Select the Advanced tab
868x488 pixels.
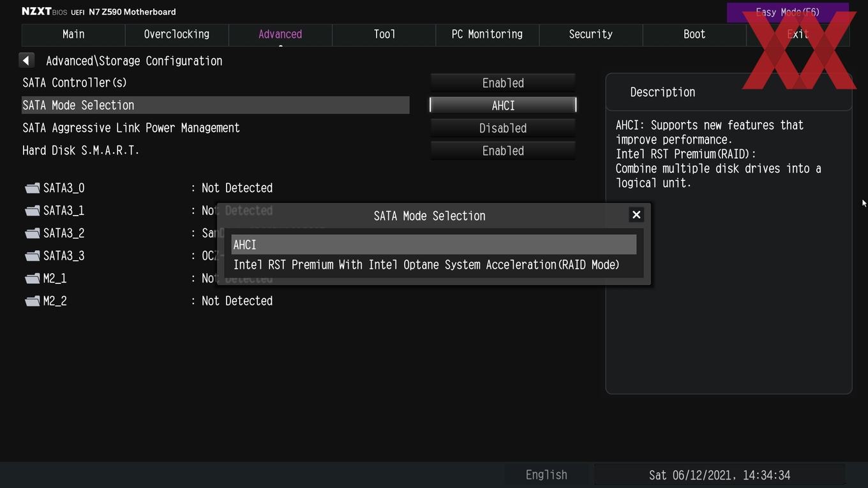[x=280, y=34]
